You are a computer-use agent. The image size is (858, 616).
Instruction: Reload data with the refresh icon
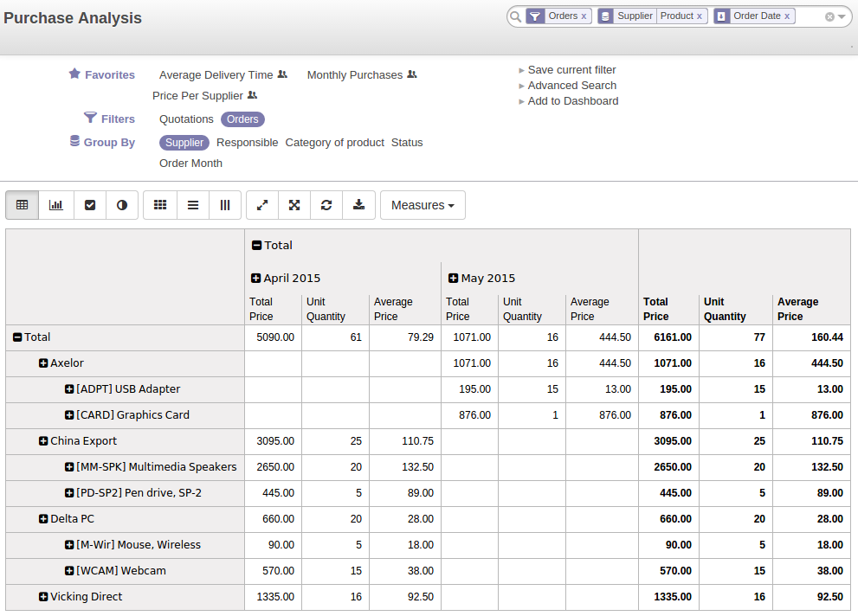326,205
